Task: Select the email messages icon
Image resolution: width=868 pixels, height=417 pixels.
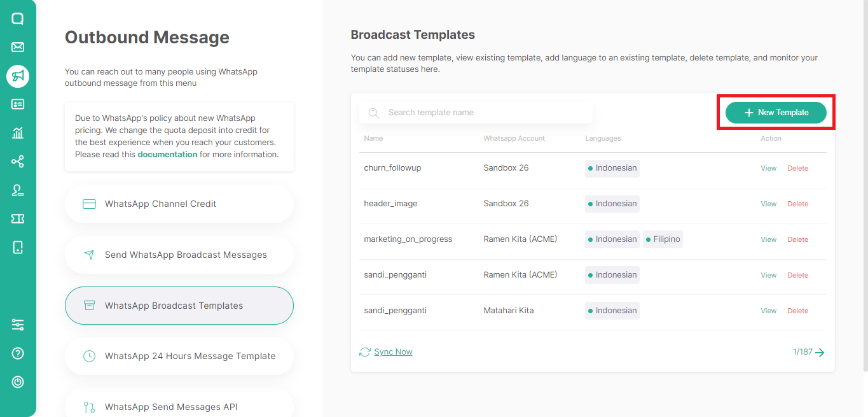Action: (17, 46)
